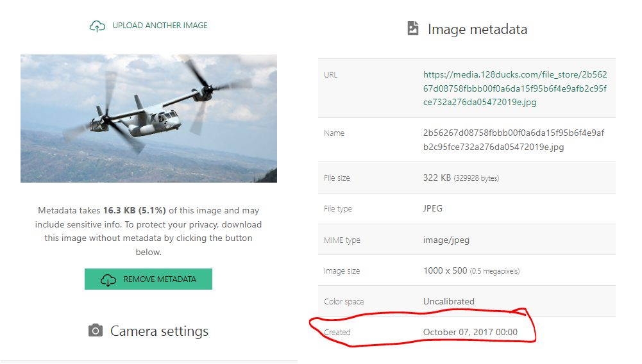
Task: Select the file name value ending 05472019e.jpg in Name row
Action: (514, 140)
